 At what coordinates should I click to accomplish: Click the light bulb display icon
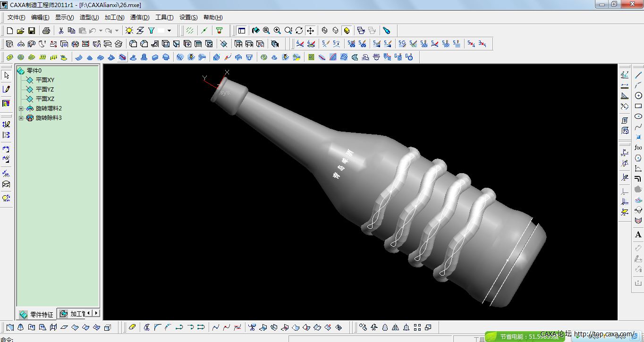pos(129,31)
